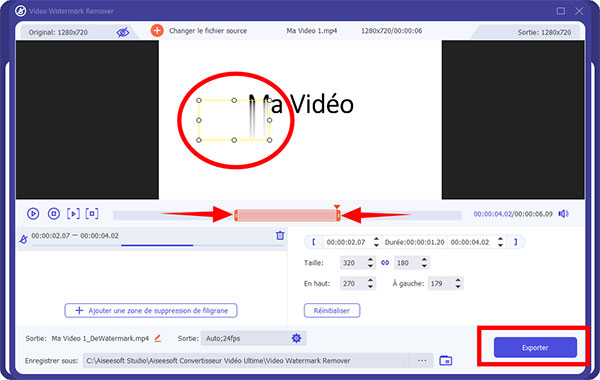Click the Video Watermark Remover app logo
This screenshot has width=600, height=380.
tap(20, 11)
